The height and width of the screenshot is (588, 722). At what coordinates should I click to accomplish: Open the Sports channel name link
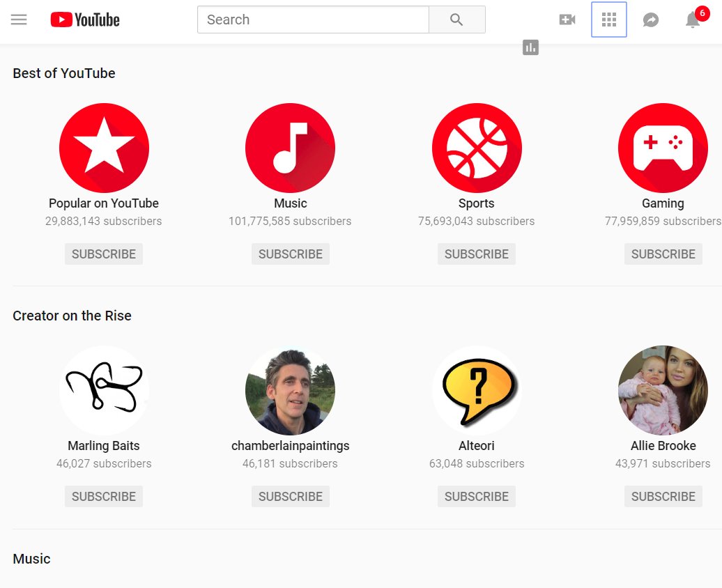point(477,203)
